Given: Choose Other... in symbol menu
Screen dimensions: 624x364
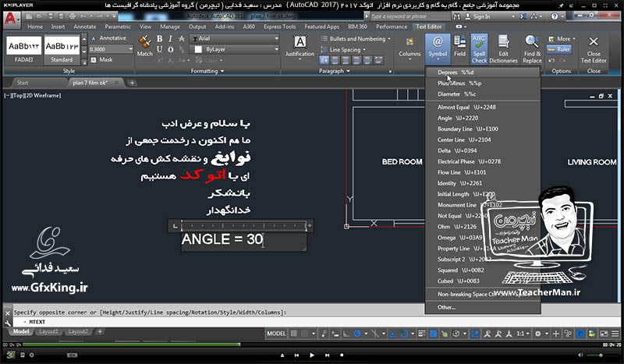Looking at the screenshot, I should [x=483, y=308].
